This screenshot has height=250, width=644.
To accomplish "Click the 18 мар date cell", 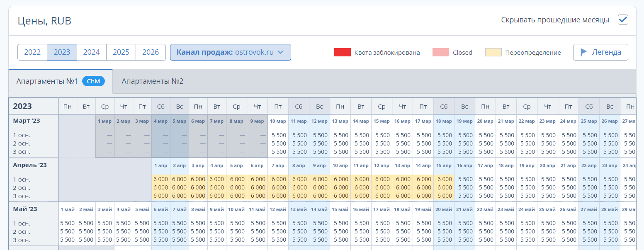I will 444,121.
